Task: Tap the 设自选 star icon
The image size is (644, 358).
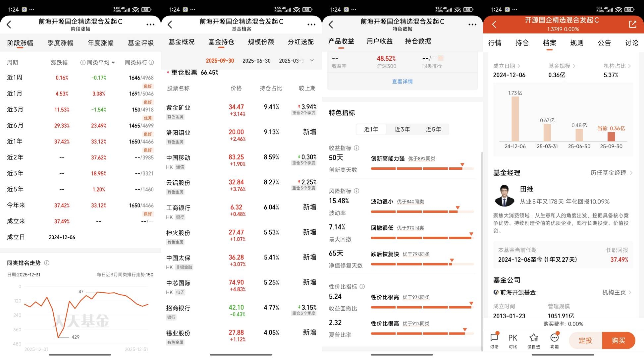Action: click(x=534, y=338)
